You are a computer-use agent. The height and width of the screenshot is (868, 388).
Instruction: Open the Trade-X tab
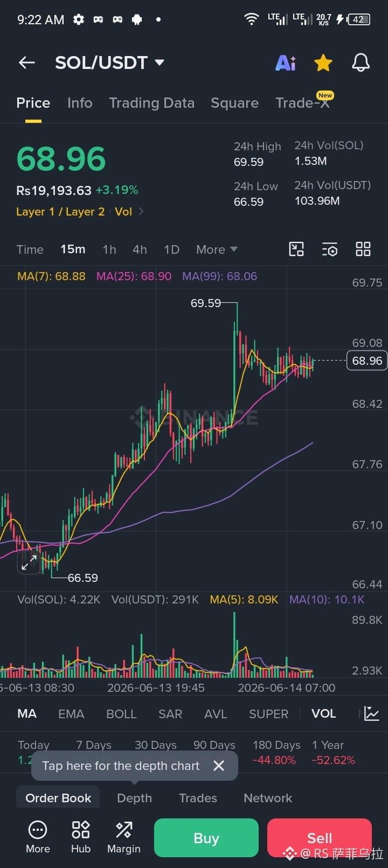point(302,103)
